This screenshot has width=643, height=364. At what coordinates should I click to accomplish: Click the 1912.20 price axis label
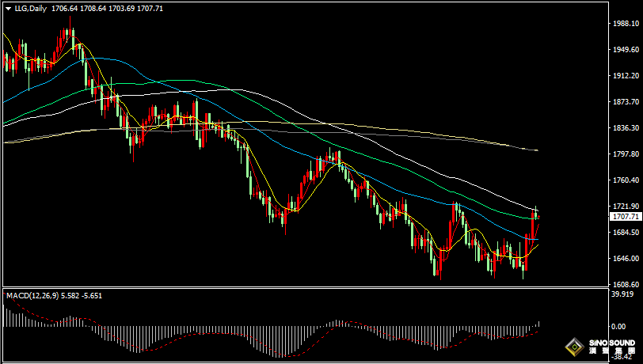click(625, 76)
